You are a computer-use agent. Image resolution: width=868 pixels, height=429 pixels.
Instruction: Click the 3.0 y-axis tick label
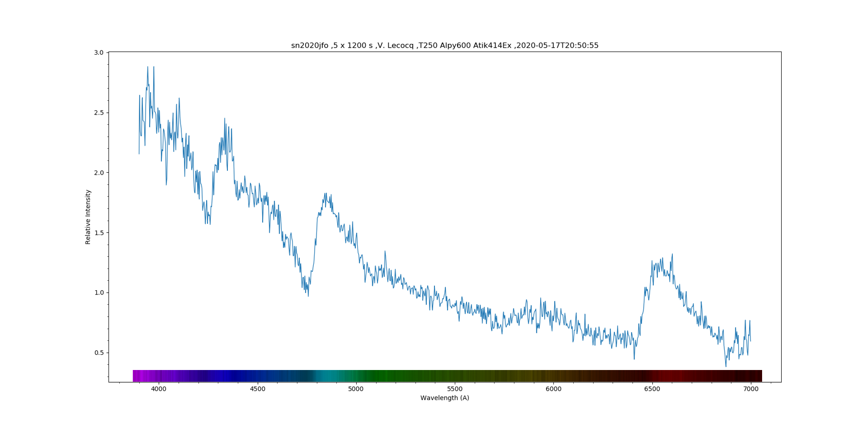[99, 52]
